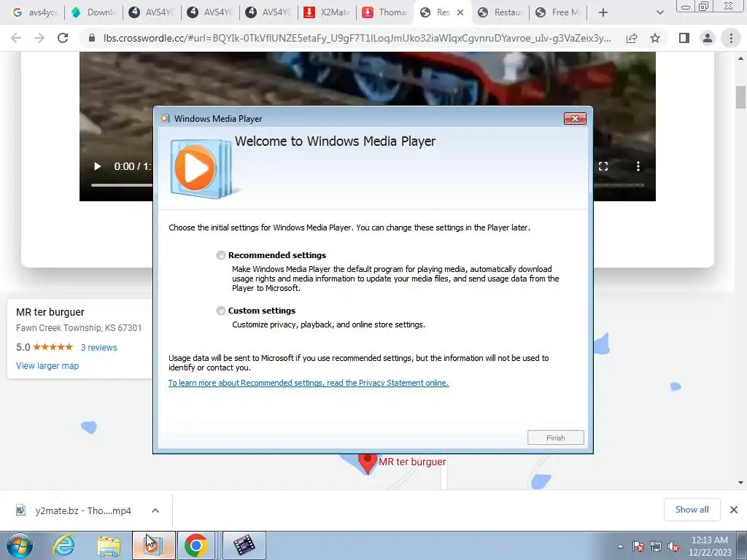Switch to the Thoma tab

click(385, 12)
